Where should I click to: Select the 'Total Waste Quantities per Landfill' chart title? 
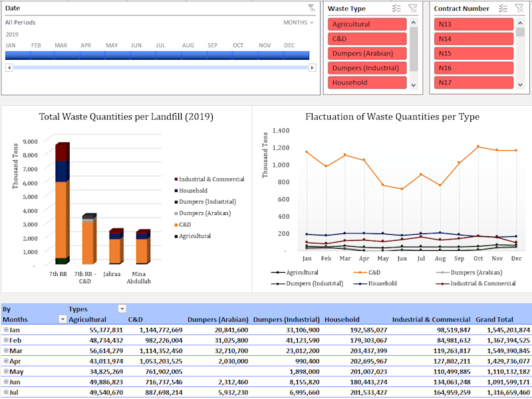[126, 117]
